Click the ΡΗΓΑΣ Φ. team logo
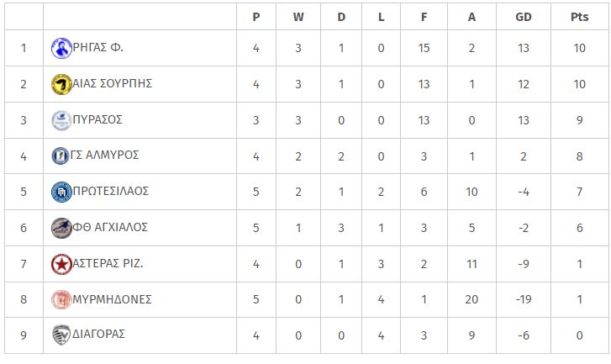This screenshot has height=364, width=611. tap(61, 48)
